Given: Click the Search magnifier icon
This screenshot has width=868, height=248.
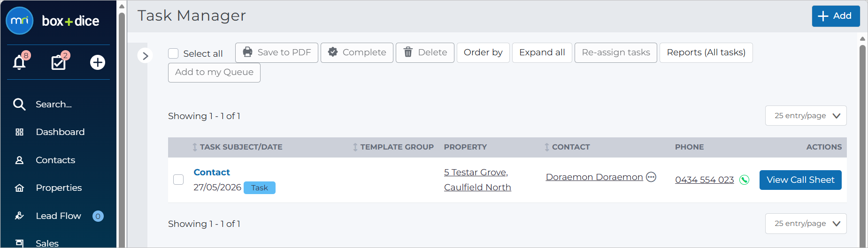Looking at the screenshot, I should coord(19,104).
